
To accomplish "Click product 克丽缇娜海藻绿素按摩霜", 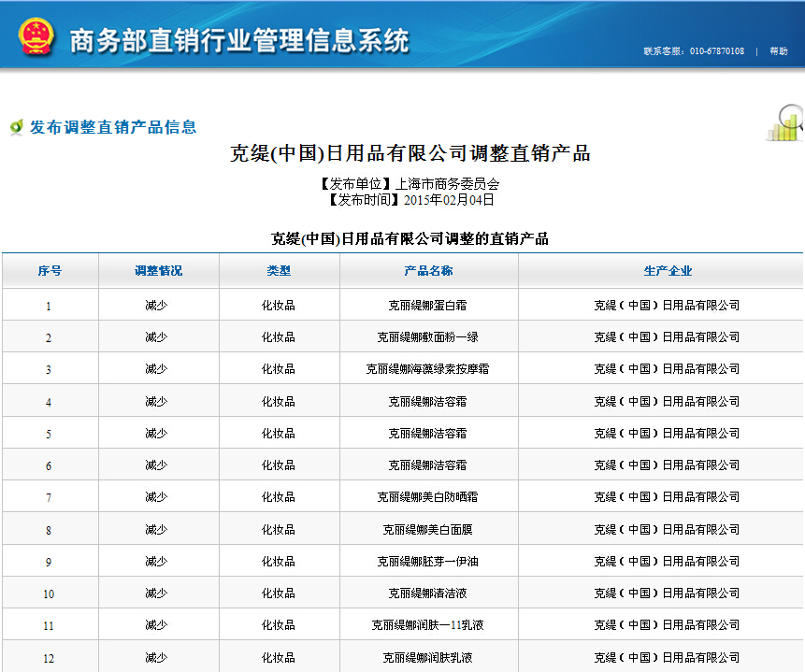I will tap(427, 369).
